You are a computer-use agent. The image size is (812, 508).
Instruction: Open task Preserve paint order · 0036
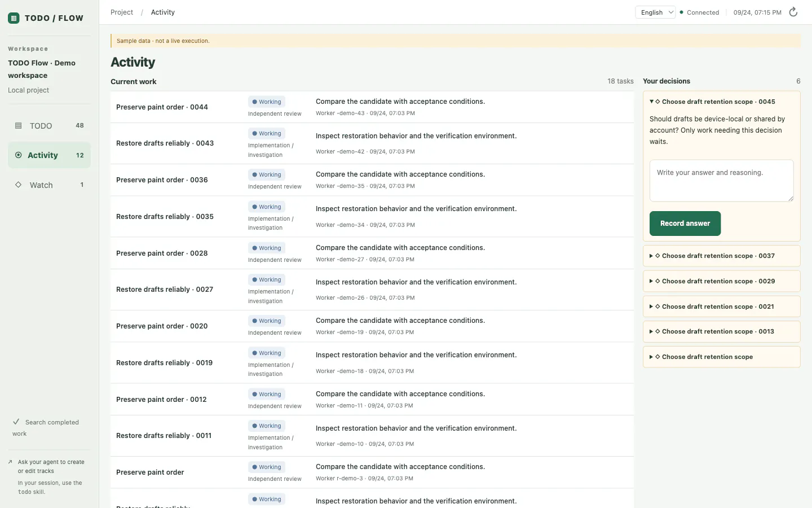coord(162,179)
